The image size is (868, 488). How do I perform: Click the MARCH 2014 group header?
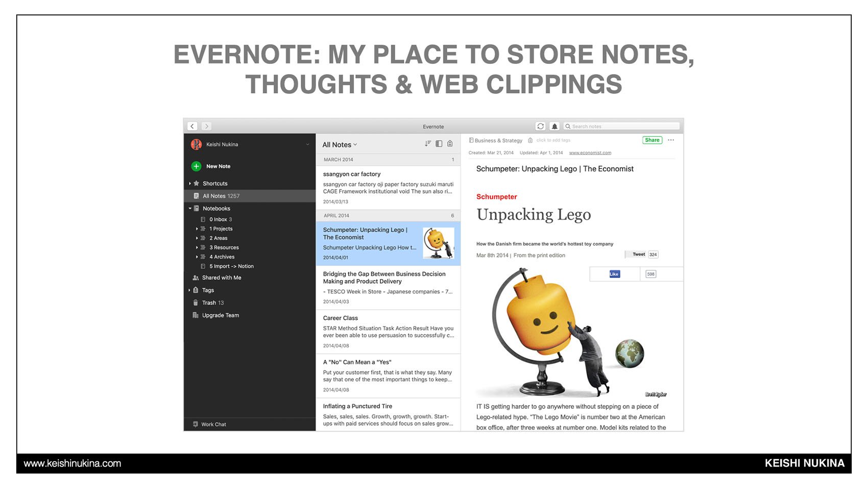click(x=388, y=159)
